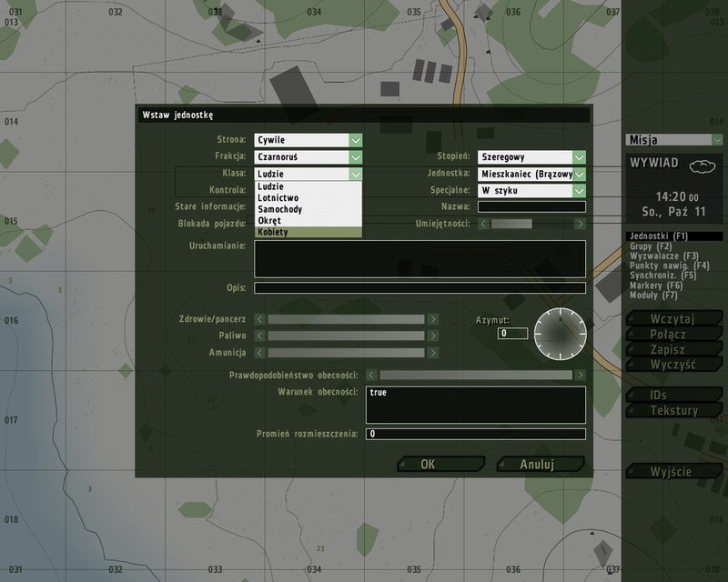Screen dimensions: 728x582
Task: Click the azimuth compass dial
Action: [561, 334]
